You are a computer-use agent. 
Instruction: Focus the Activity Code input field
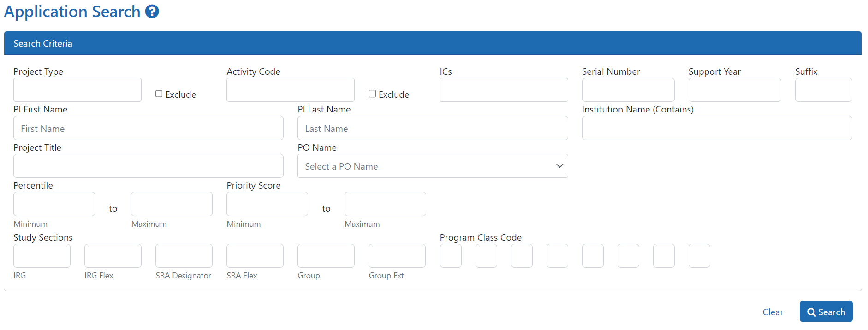pos(291,90)
